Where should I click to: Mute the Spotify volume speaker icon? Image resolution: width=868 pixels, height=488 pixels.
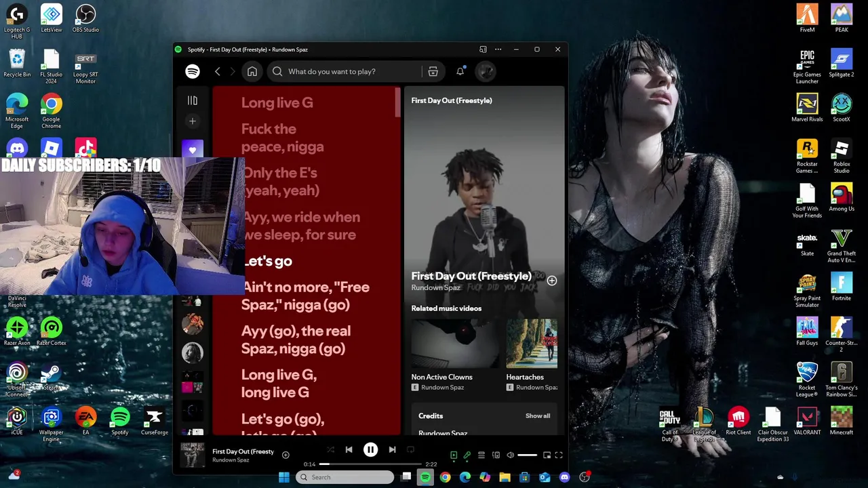click(x=511, y=455)
